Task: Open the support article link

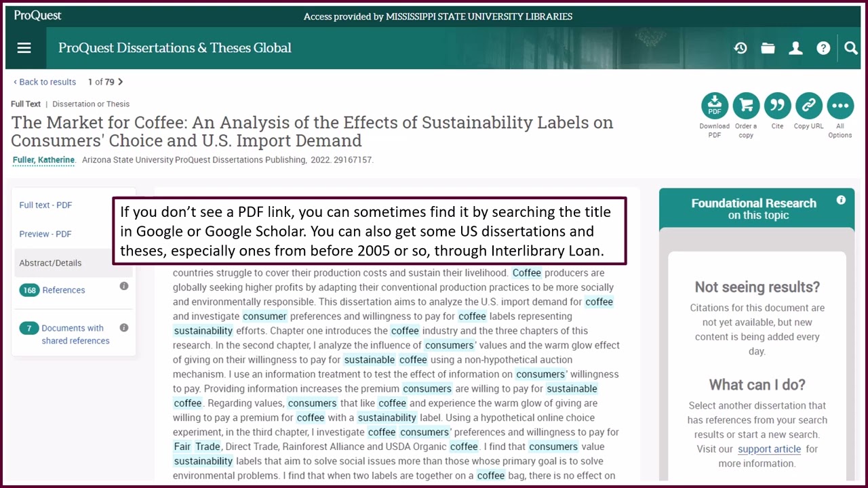Action: [x=769, y=449]
